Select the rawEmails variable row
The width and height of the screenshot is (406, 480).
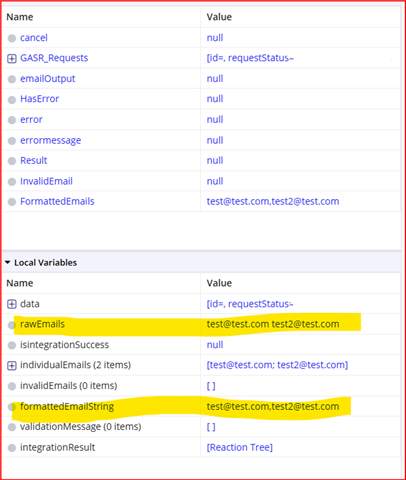202,324
